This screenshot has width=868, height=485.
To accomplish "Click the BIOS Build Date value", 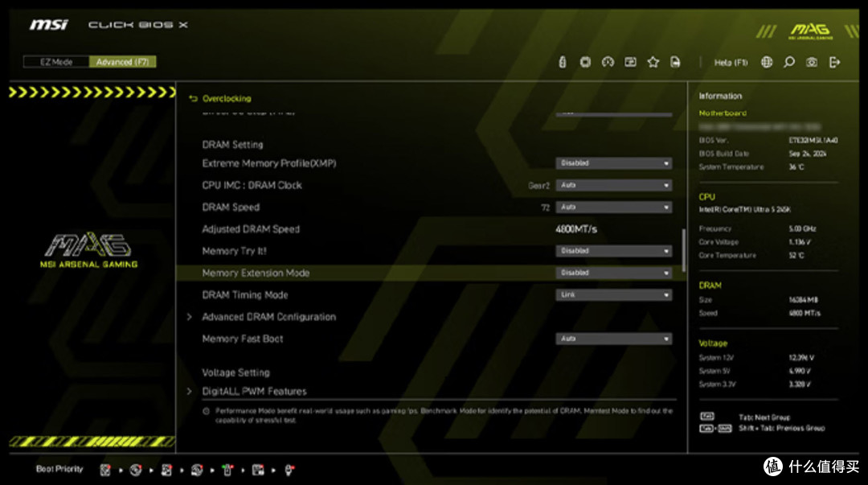I will 807,154.
